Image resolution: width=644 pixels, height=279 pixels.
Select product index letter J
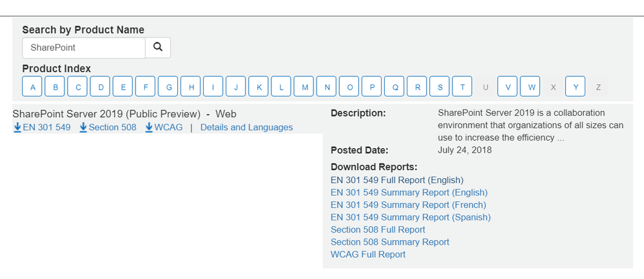[x=236, y=86]
